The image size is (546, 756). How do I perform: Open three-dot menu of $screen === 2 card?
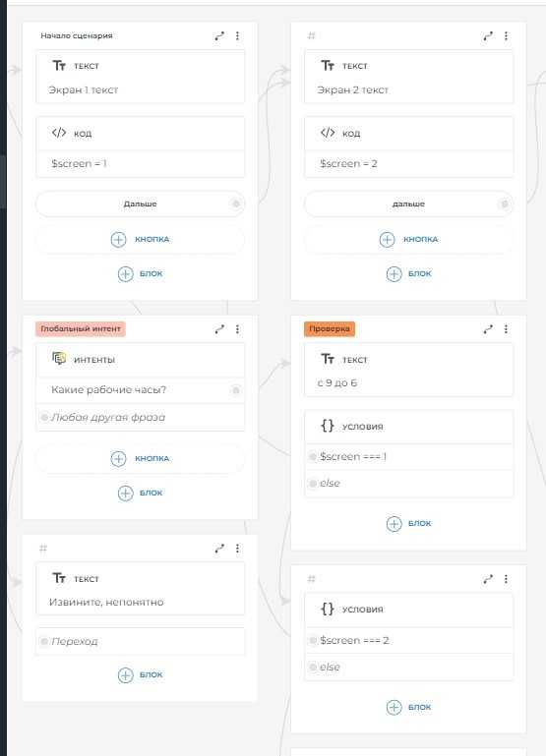tap(506, 579)
